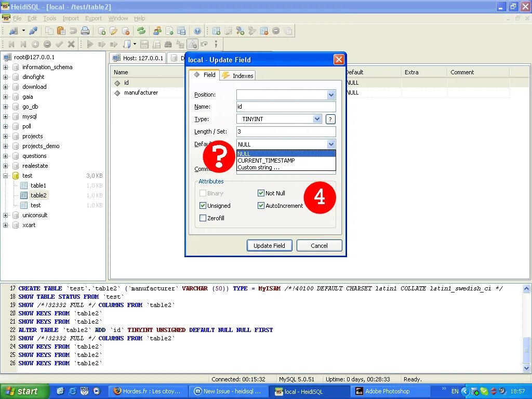Open the Tools menu
Image resolution: width=532 pixels, height=399 pixels.
[49, 18]
